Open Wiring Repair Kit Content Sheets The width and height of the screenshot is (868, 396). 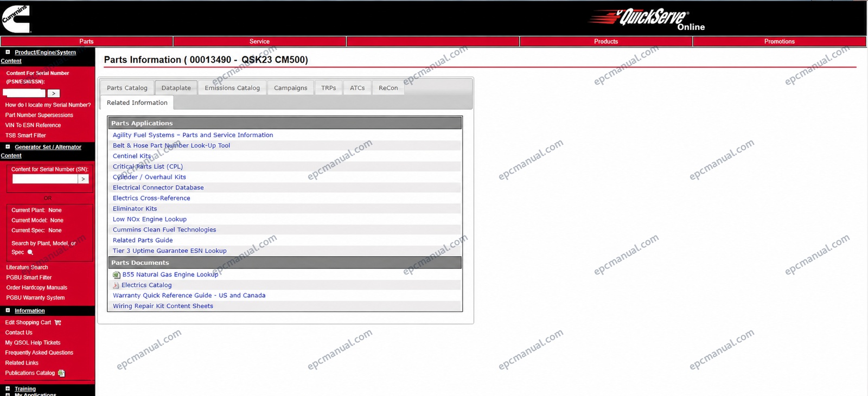(x=163, y=306)
